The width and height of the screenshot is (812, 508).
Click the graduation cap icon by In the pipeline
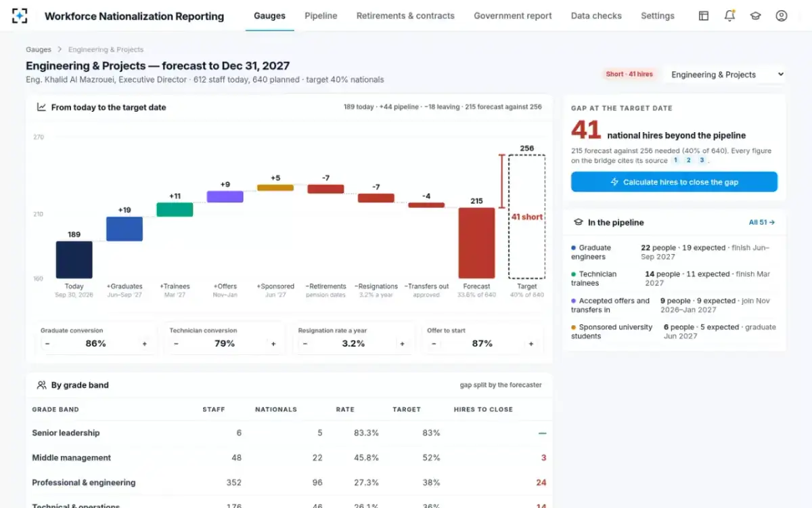[579, 222]
